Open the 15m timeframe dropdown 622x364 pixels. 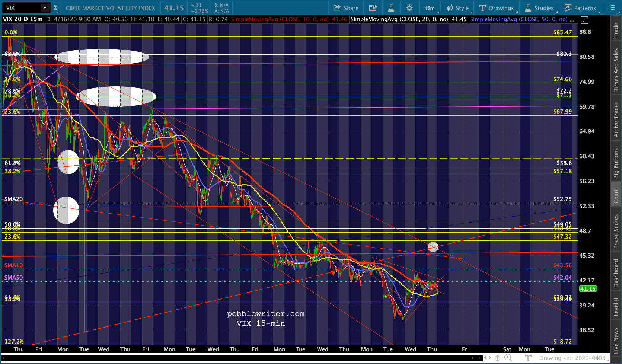pos(431,8)
